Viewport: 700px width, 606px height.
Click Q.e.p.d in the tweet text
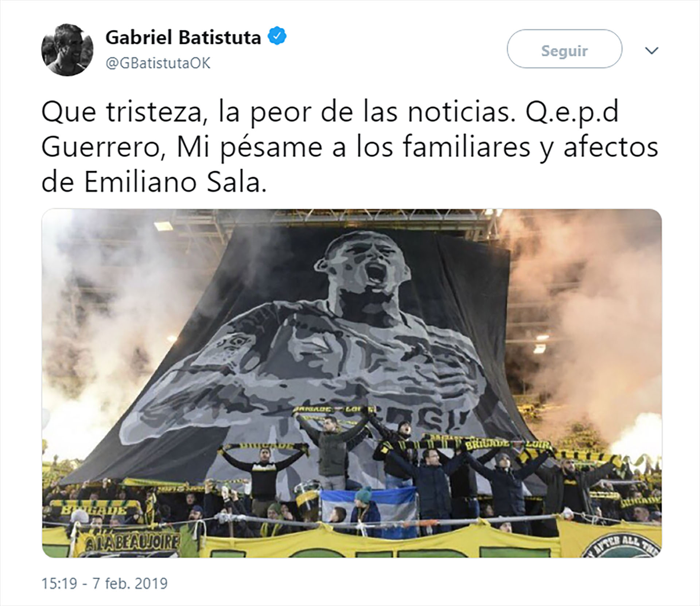tap(572, 113)
